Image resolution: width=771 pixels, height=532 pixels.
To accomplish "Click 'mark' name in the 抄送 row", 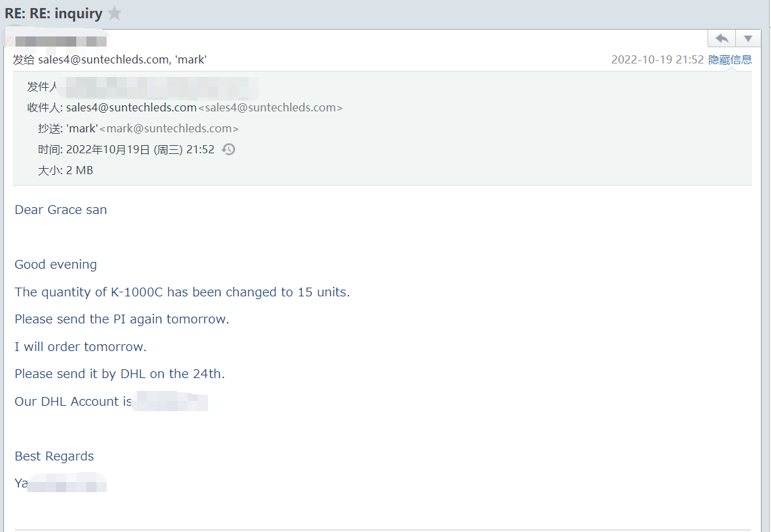I will click(x=82, y=128).
